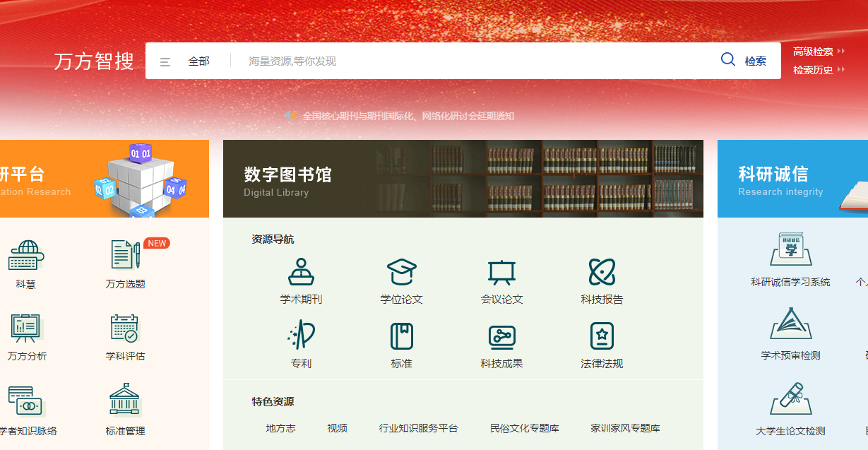Open the 地方志 featured resource link
The image size is (868, 450).
(x=281, y=428)
